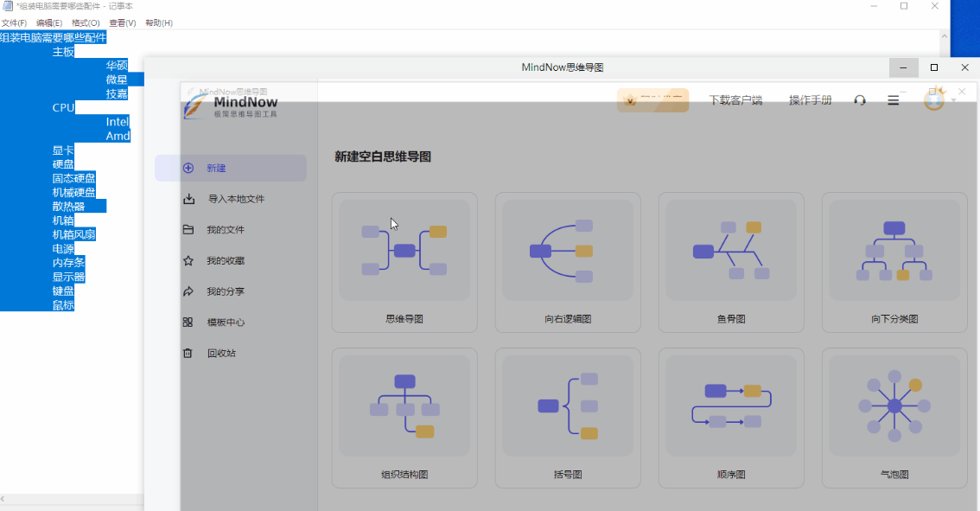Screen dimensions: 980x511
Task: Create a new 思维导图 template
Action: coord(404,262)
